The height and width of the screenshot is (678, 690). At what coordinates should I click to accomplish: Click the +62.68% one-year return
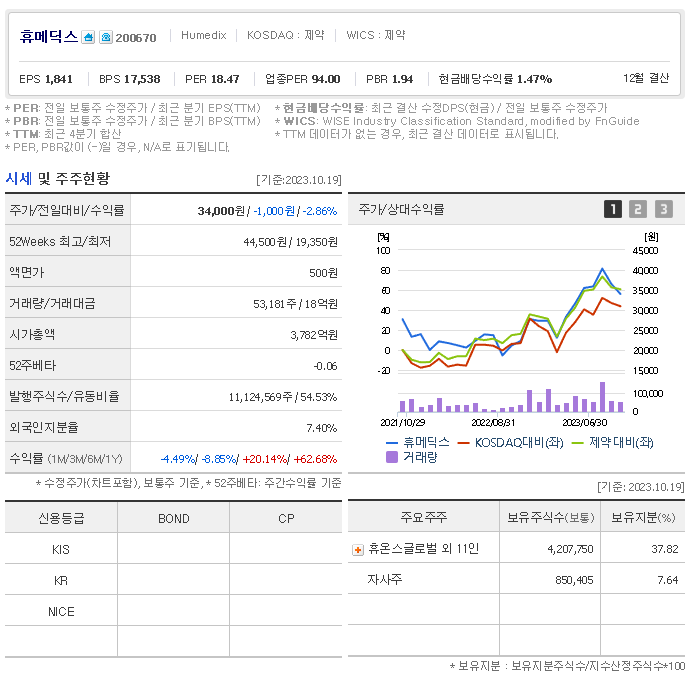[315, 459]
